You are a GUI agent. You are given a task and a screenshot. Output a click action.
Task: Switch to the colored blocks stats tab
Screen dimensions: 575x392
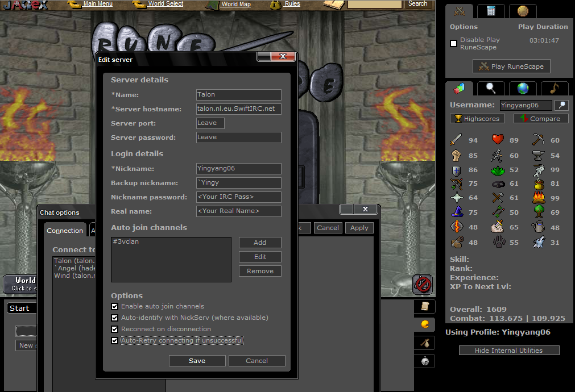459,88
